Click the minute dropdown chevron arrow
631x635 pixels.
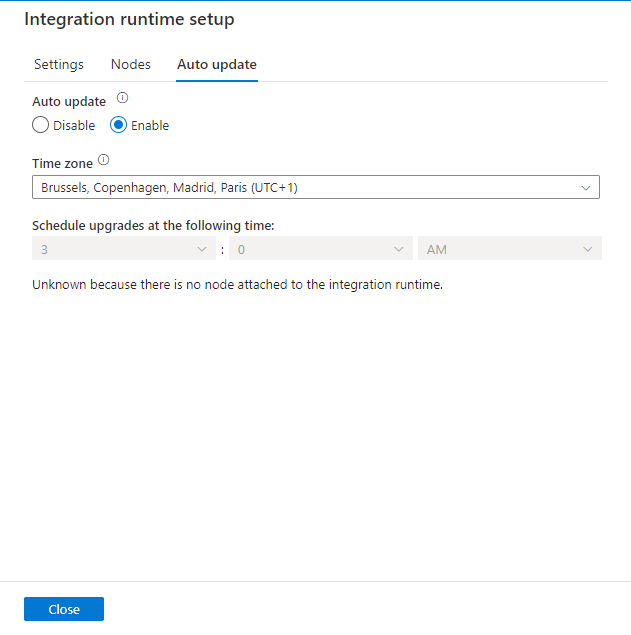(399, 249)
